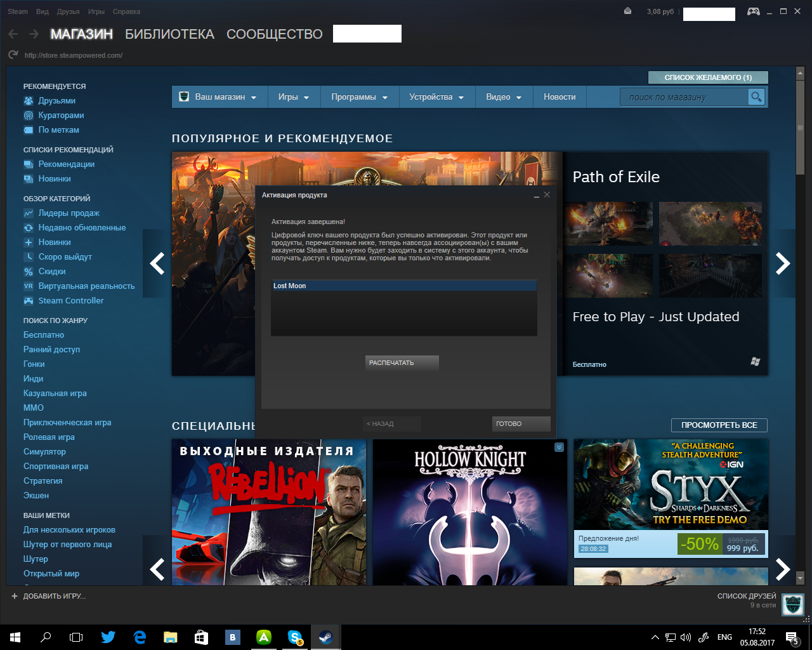Image resolution: width=812 pixels, height=650 pixels.
Task: Open Стратегия genre link
Action: point(43,481)
